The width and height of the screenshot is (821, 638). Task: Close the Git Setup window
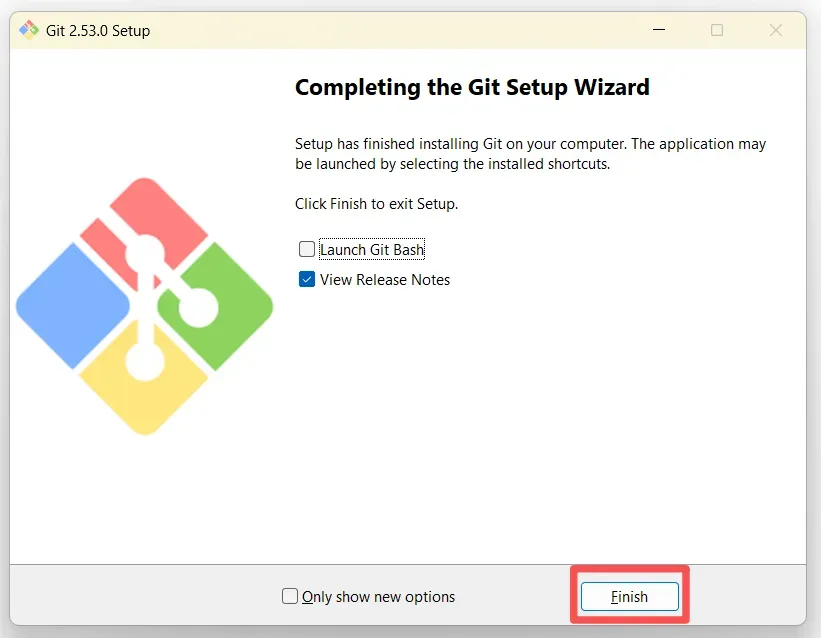click(x=775, y=30)
